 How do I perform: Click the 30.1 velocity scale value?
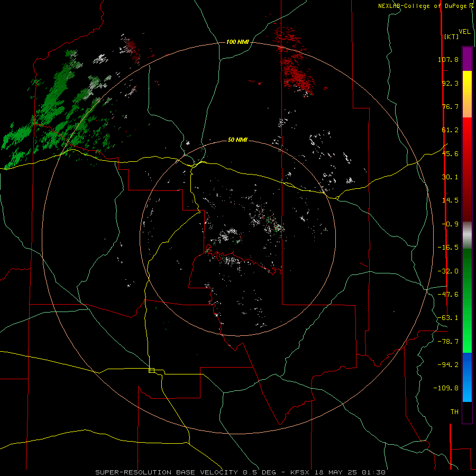pos(450,177)
